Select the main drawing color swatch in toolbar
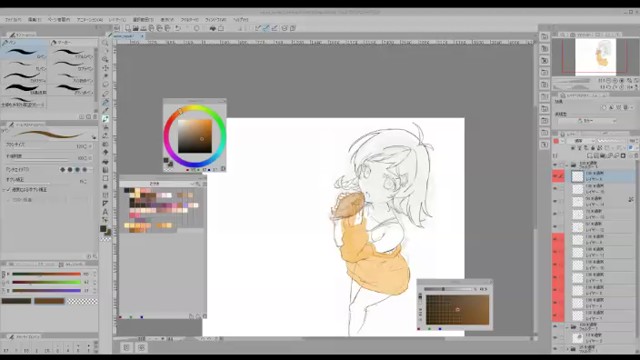This screenshot has width=640, height=360. coord(103,229)
